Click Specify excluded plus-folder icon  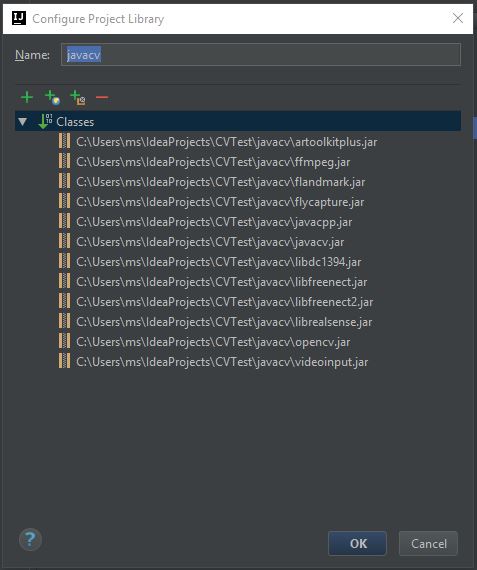(78, 97)
